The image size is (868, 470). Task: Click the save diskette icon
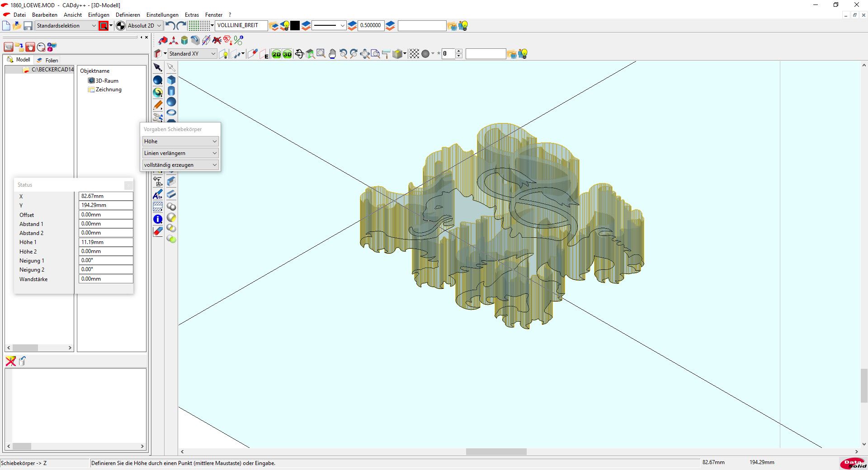pyautogui.click(x=28, y=26)
